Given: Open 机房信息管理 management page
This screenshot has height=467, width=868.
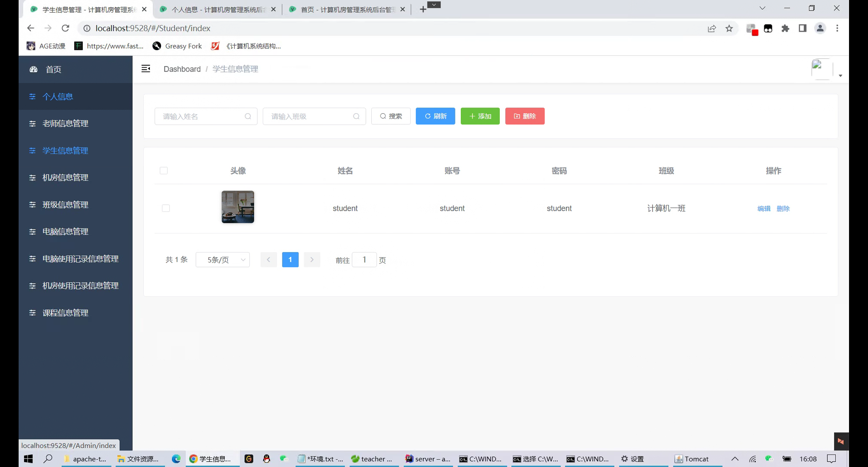Looking at the screenshot, I should [x=65, y=178].
